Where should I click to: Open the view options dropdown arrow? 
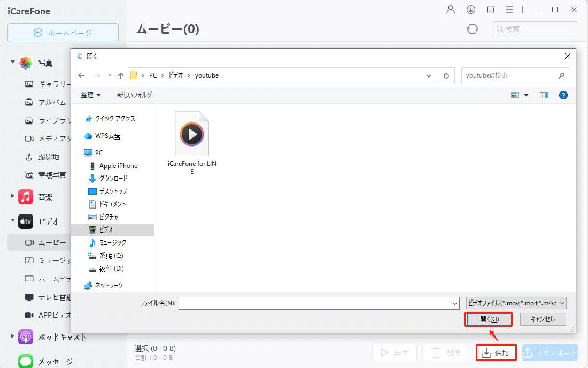coord(526,95)
